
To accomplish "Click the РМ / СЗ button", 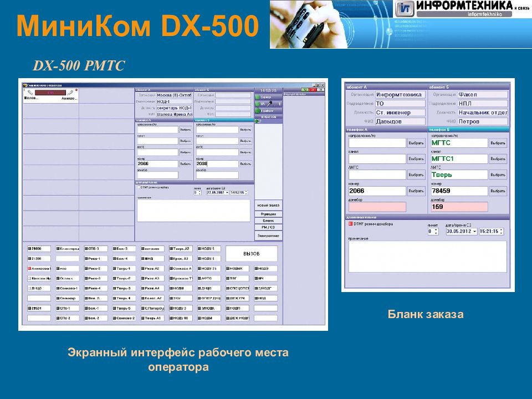I will click(268, 227).
